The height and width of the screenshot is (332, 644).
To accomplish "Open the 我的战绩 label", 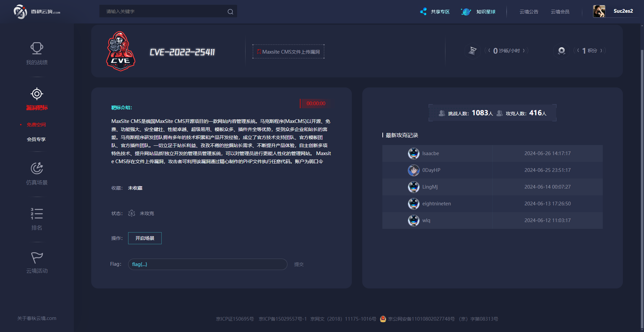I will tap(37, 62).
